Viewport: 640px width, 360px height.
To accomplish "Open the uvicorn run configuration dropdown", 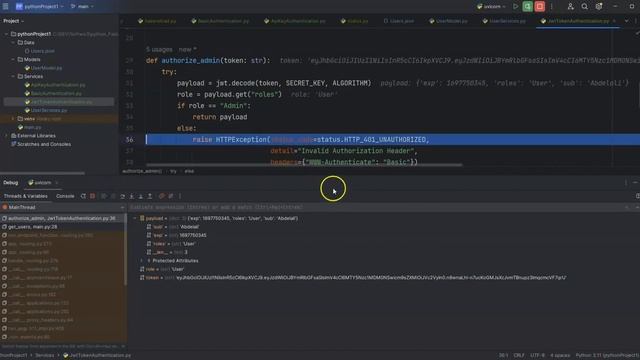I will 491,7.
